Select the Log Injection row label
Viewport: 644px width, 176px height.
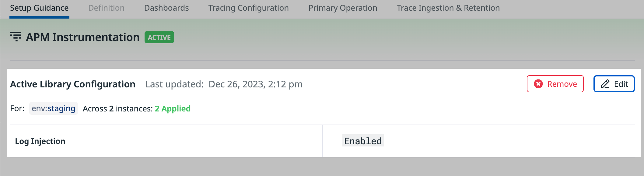pos(40,141)
